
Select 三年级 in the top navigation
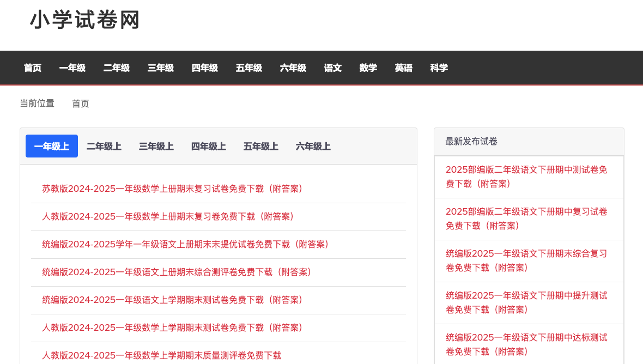(x=161, y=68)
